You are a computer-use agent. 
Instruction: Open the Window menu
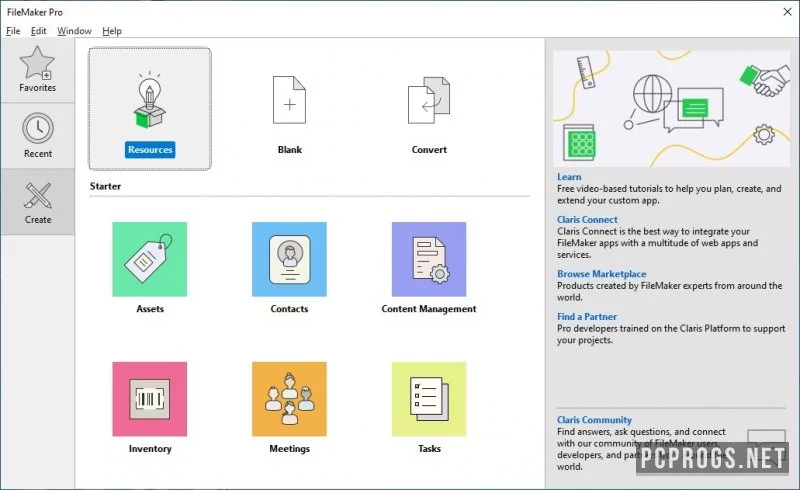pyautogui.click(x=74, y=31)
